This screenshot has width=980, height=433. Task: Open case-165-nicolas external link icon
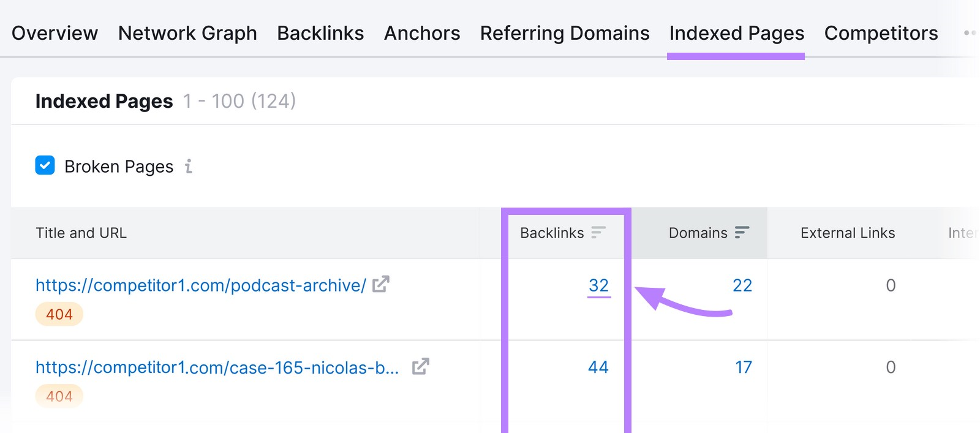[420, 366]
